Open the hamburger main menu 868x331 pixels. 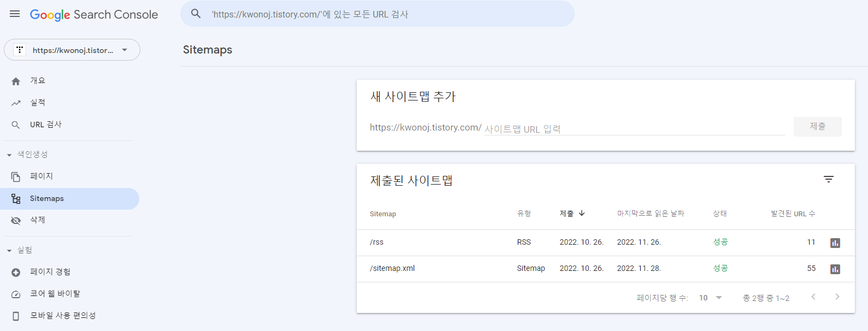[x=15, y=14]
